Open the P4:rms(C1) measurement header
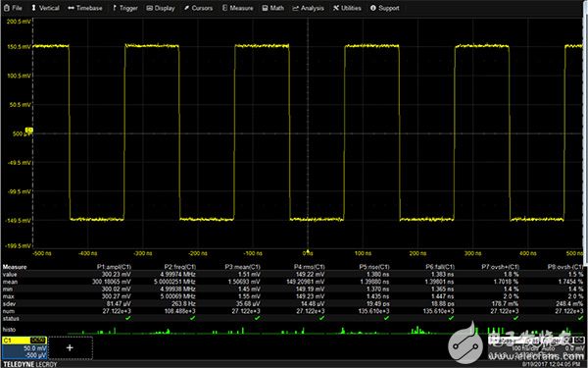Image resolution: width=588 pixels, height=368 pixels. pos(310,267)
